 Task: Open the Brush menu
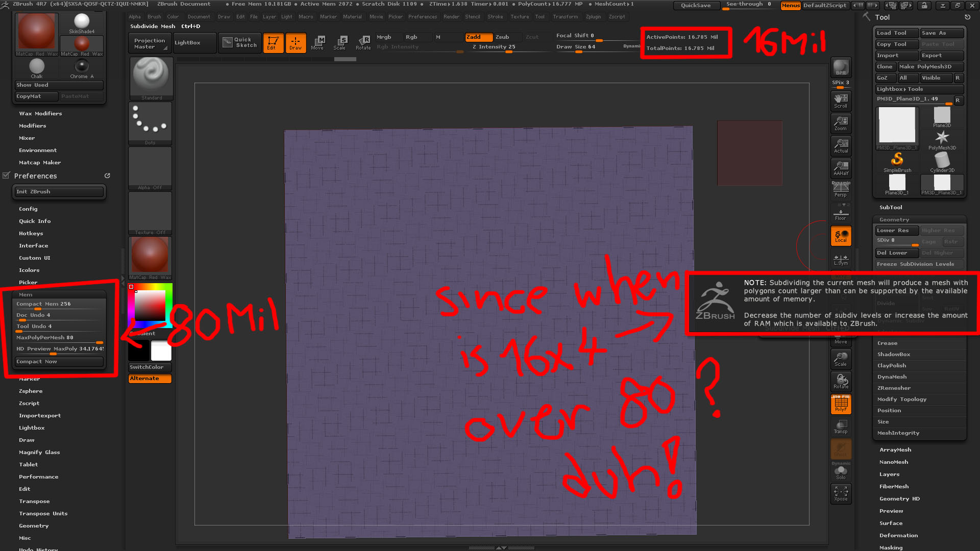coord(154,17)
